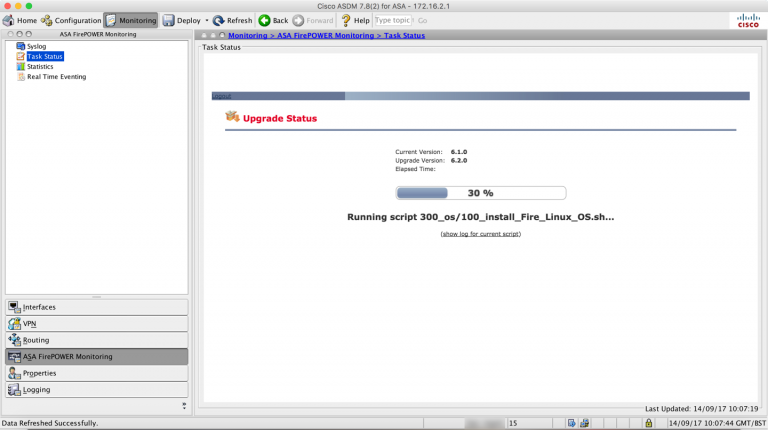This screenshot has height=430, width=768.
Task: Select ASA FirePOWER Monitoring section
Action: pyautogui.click(x=96, y=357)
